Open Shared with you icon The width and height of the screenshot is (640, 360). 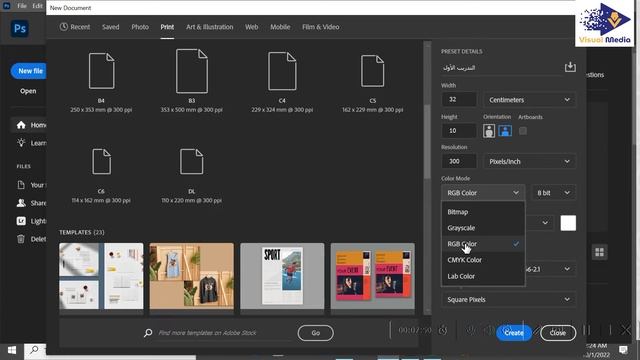tap(21, 203)
